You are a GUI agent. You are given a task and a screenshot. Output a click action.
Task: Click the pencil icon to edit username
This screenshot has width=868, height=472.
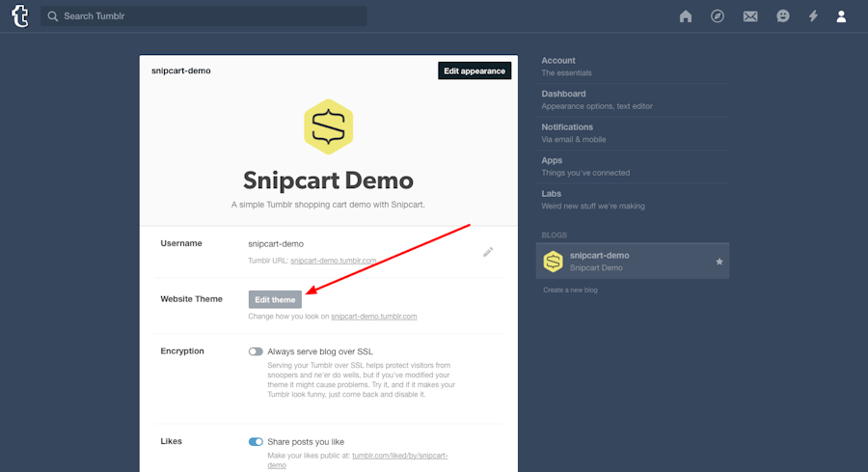point(488,252)
